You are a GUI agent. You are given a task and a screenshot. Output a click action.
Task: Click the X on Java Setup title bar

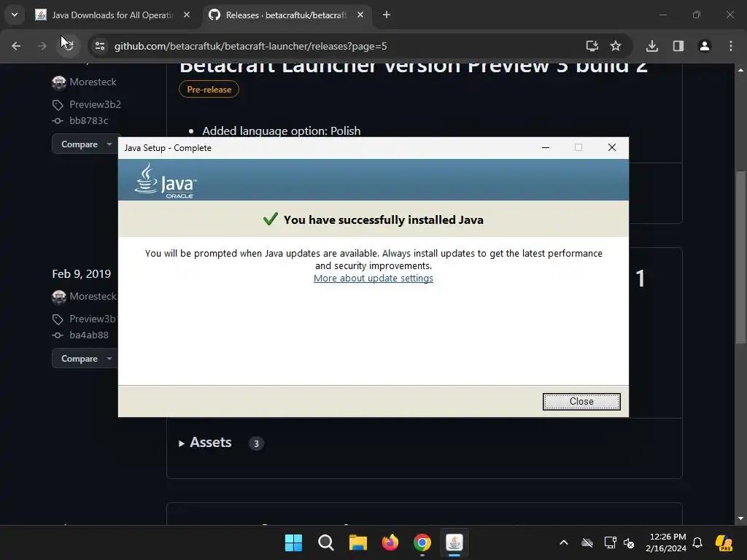(612, 147)
